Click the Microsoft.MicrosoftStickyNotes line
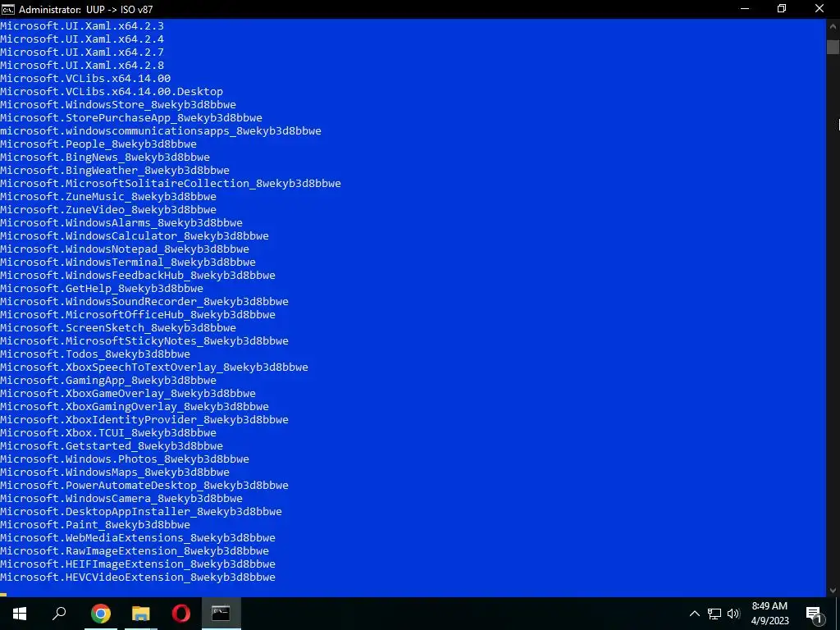840x630 pixels. click(144, 340)
